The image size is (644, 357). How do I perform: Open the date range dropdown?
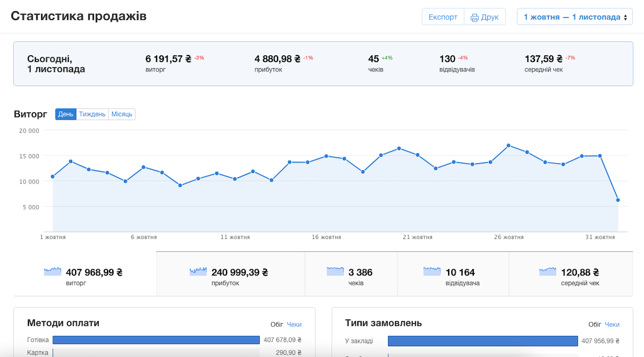pos(575,17)
